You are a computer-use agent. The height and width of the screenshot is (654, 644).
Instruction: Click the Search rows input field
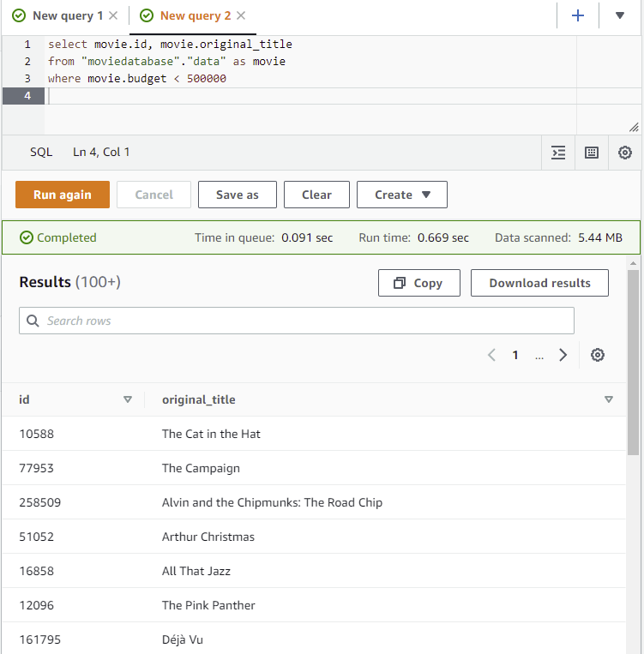[297, 321]
